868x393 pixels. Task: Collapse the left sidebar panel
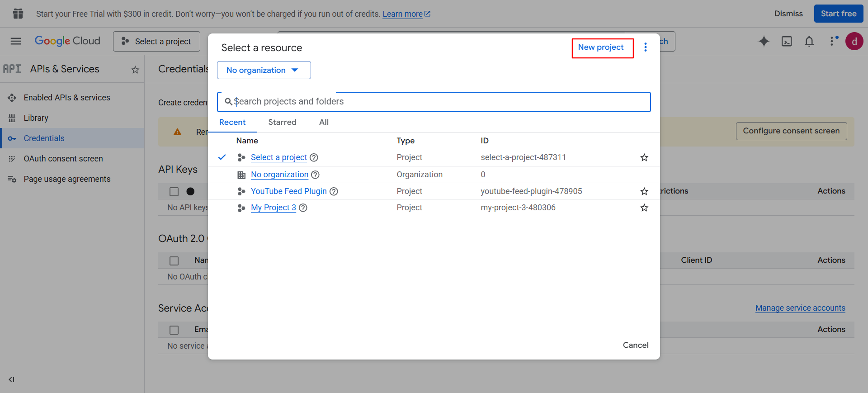click(x=11, y=379)
